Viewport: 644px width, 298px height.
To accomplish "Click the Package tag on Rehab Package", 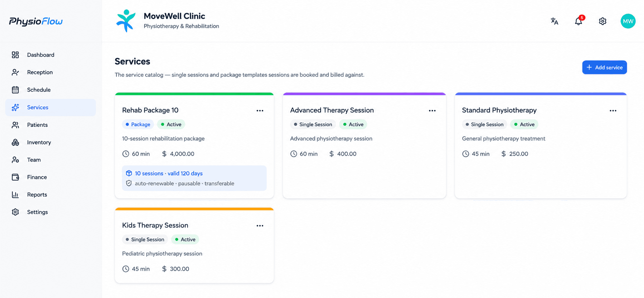I will [x=138, y=124].
